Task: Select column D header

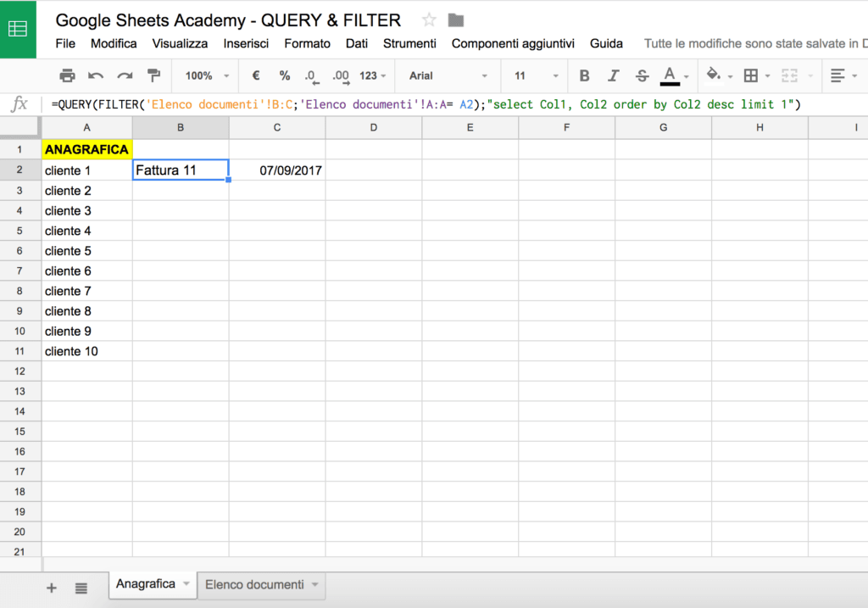Action: click(374, 127)
